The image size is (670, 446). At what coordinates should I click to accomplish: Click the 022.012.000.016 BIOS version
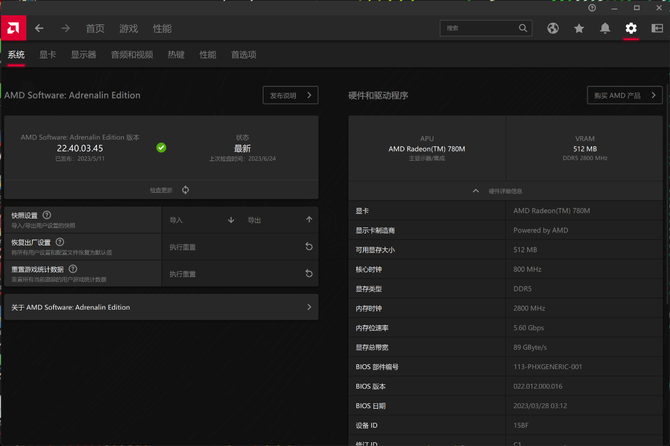click(x=538, y=386)
